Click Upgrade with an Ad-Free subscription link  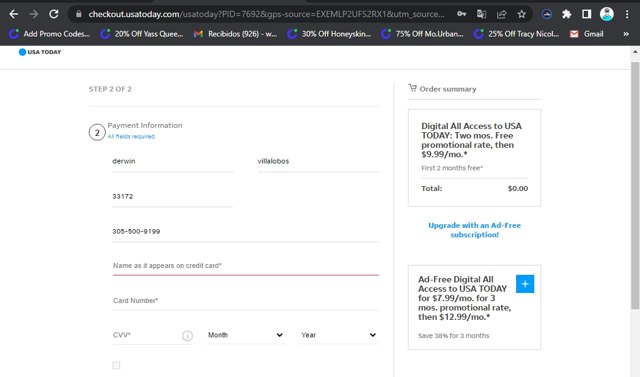click(474, 230)
